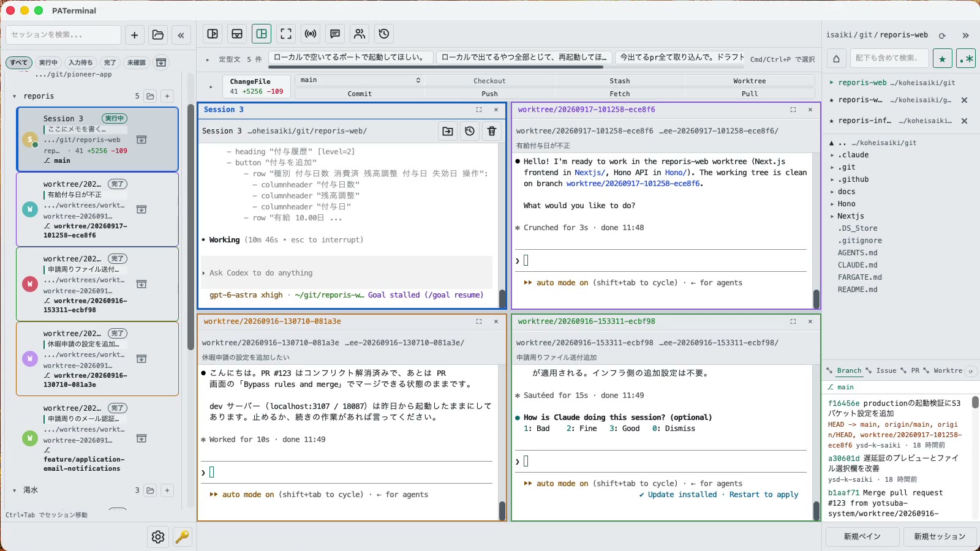The height and width of the screenshot is (551, 980).
Task: Open the main branch dropdown
Action: tap(360, 80)
